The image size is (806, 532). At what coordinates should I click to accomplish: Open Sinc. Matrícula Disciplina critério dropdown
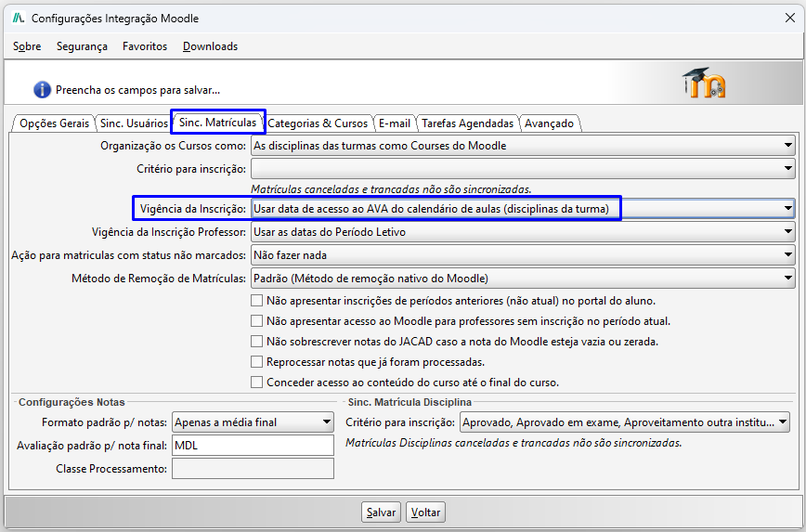625,422
